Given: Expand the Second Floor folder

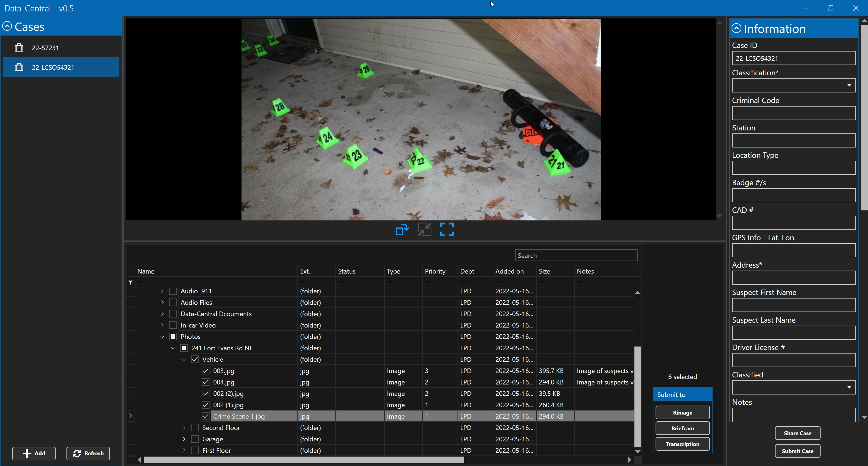Looking at the screenshot, I should 184,428.
